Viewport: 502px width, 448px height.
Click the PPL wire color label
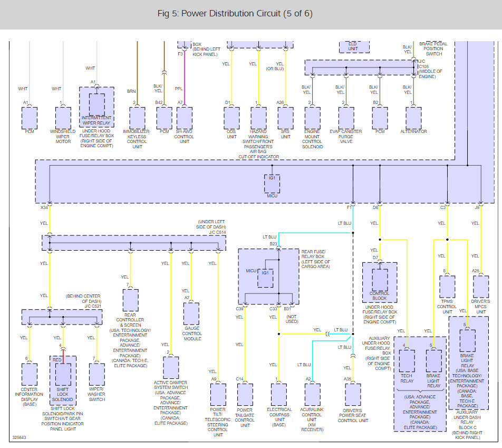179,89
